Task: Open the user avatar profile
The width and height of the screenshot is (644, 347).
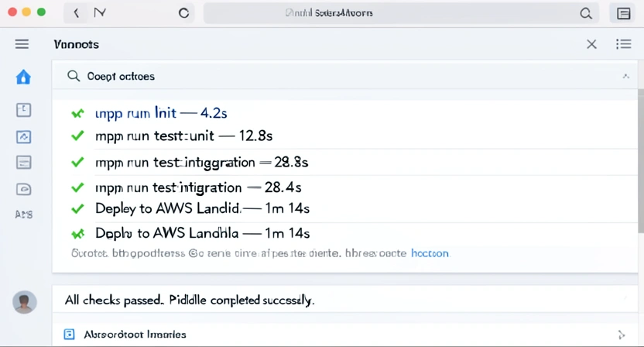Action: click(x=25, y=302)
